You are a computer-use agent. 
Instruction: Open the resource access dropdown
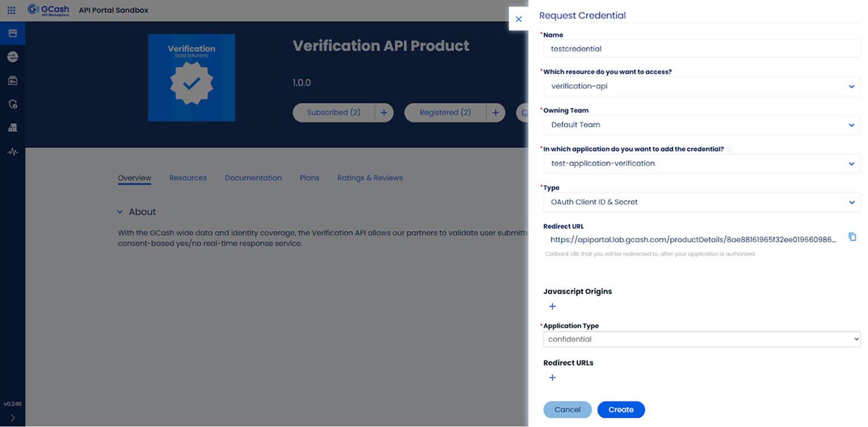pyautogui.click(x=701, y=86)
